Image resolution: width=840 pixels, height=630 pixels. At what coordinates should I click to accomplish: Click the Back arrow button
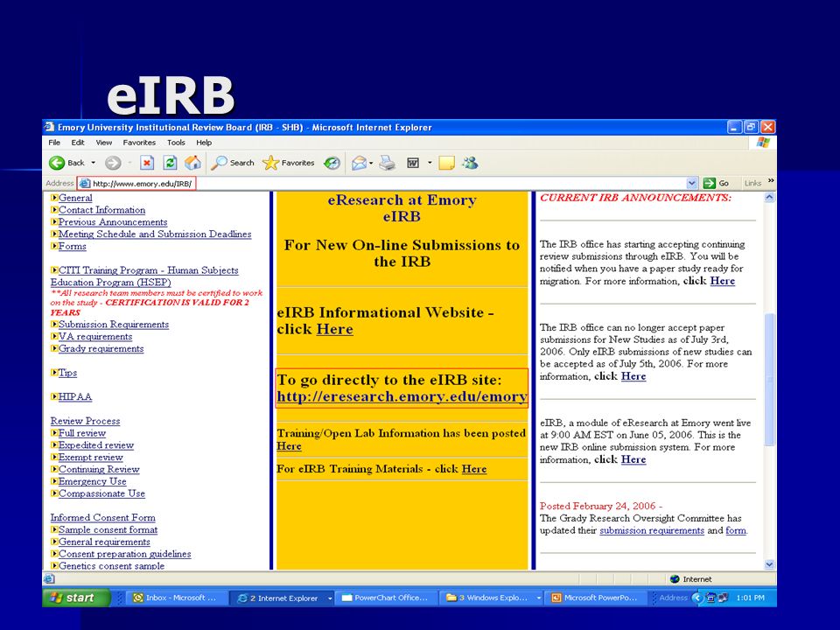click(66, 163)
